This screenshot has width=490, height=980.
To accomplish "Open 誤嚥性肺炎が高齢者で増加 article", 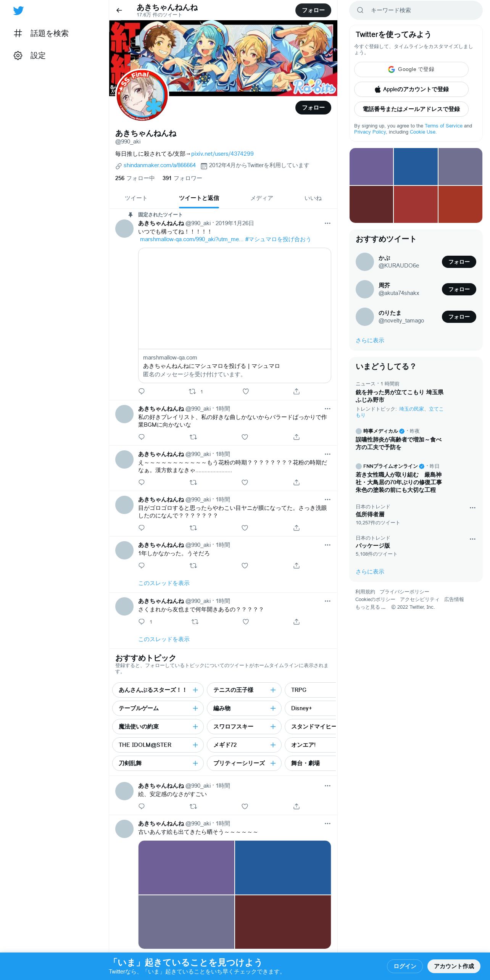I will point(399,443).
